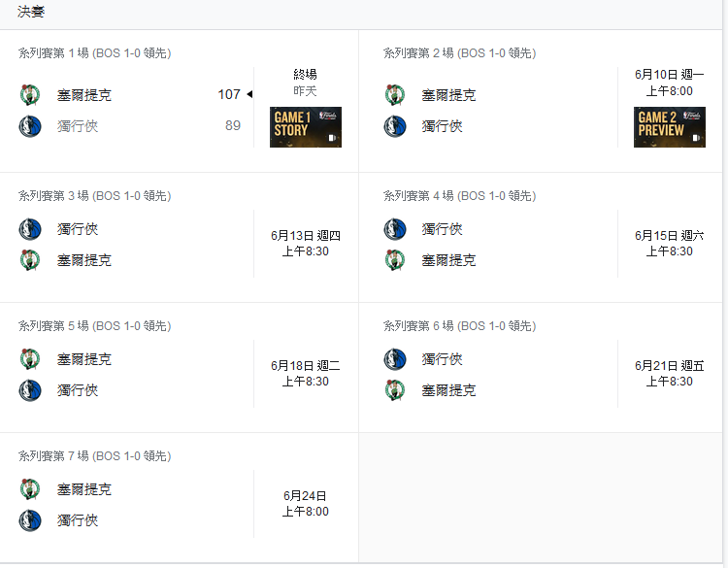
Task: Click the Mavericks logo in series game 5
Action: (30, 390)
